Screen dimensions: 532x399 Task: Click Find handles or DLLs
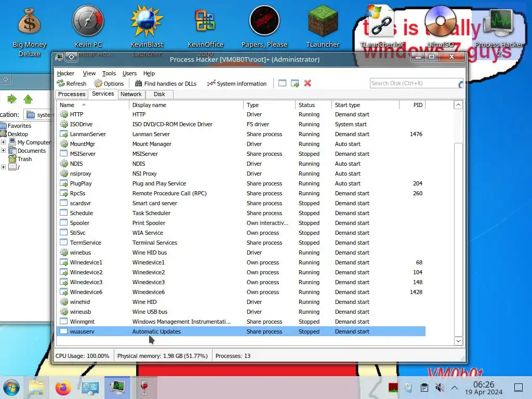point(166,84)
